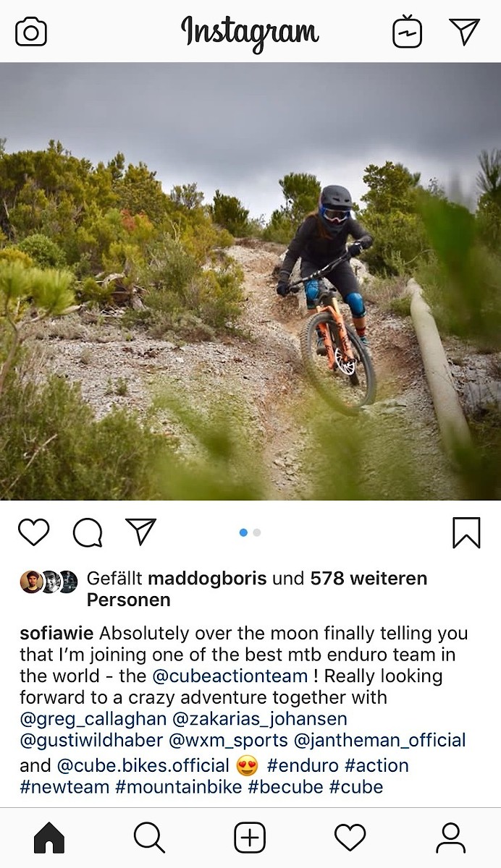Open profile tab in bottom bar
This screenshot has height=868, width=501.
450,838
